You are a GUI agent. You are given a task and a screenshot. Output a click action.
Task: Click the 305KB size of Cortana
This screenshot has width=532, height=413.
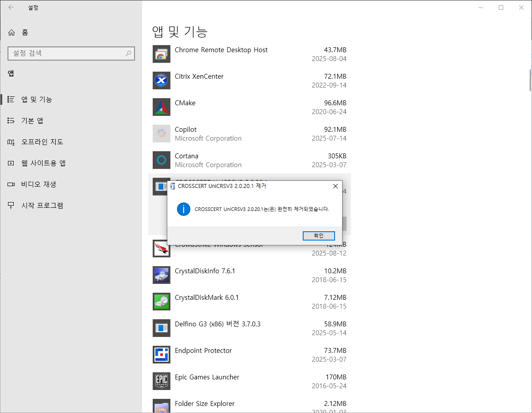tap(336, 156)
